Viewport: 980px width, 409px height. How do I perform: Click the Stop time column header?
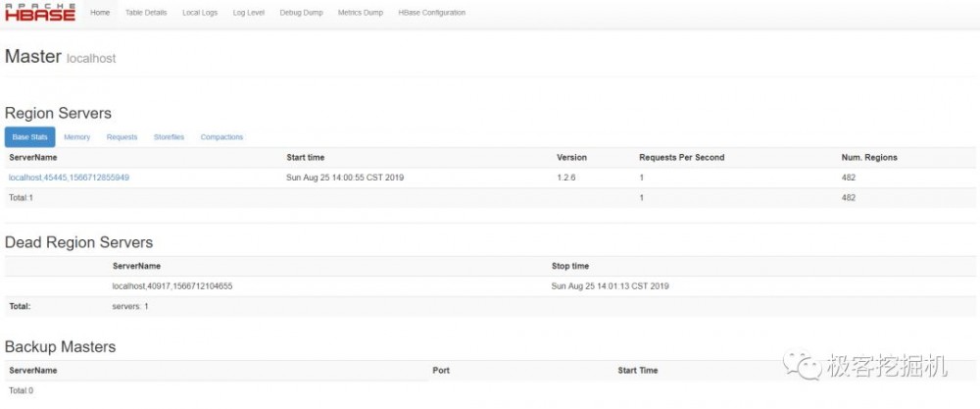(570, 266)
